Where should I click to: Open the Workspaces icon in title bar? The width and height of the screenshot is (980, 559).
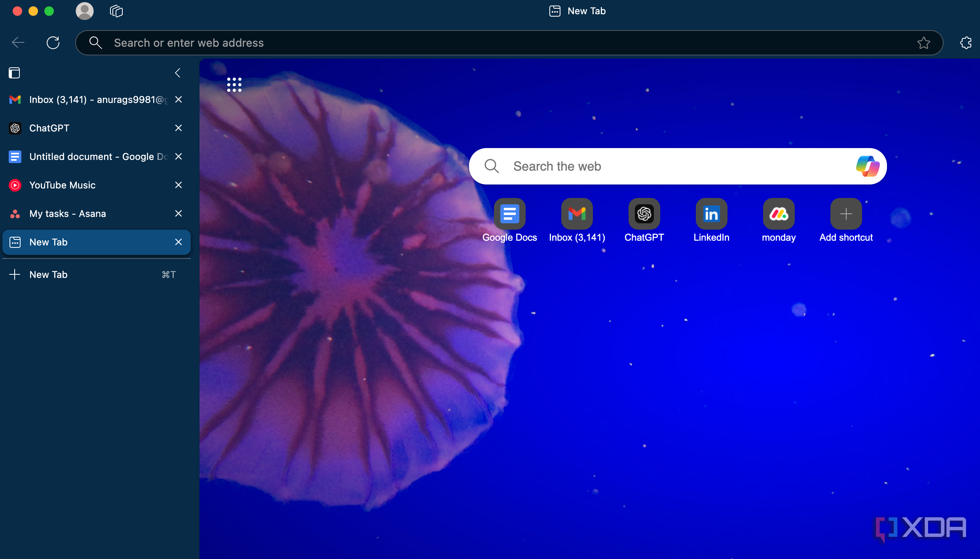click(116, 11)
